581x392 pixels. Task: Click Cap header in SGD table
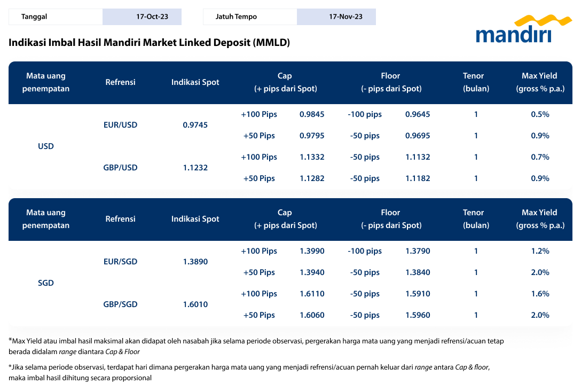285,219
